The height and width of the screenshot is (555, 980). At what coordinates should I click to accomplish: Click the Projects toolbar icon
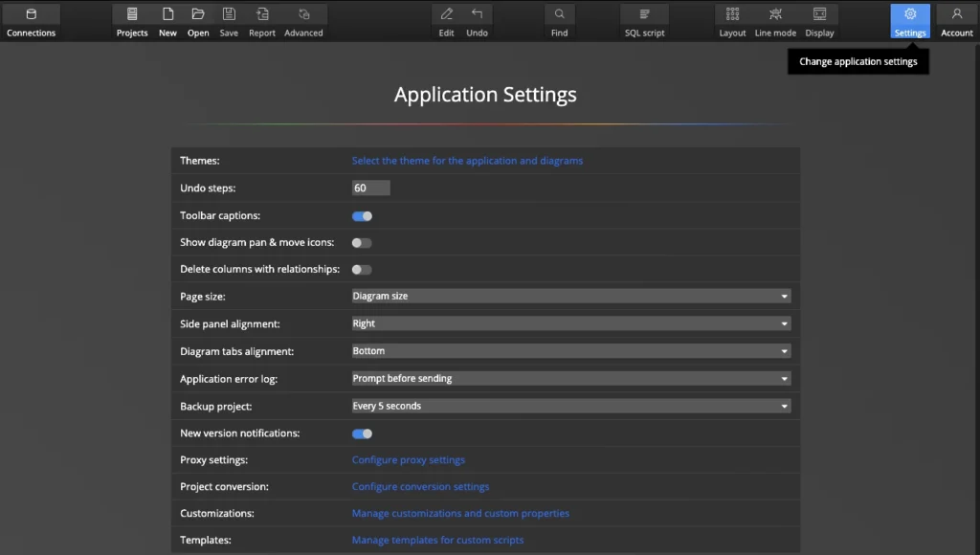pyautogui.click(x=132, y=15)
